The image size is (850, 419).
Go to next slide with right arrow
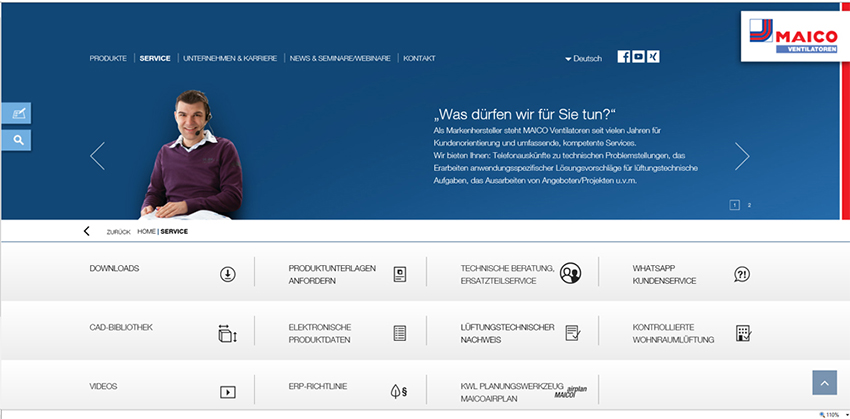tap(742, 156)
